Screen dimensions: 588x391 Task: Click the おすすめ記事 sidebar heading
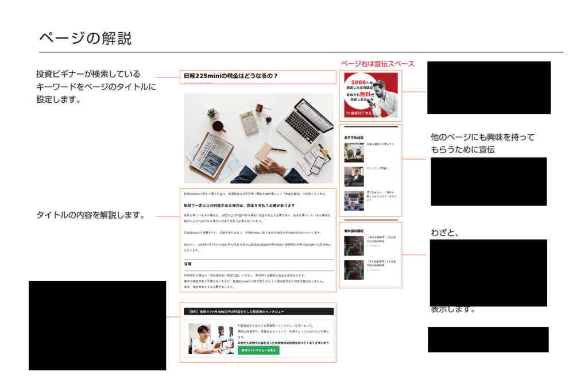click(354, 138)
